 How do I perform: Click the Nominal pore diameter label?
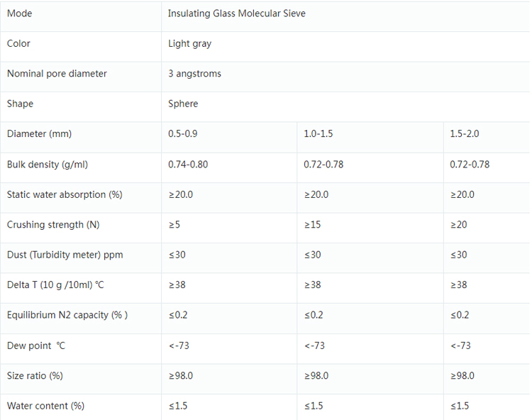click(x=57, y=74)
